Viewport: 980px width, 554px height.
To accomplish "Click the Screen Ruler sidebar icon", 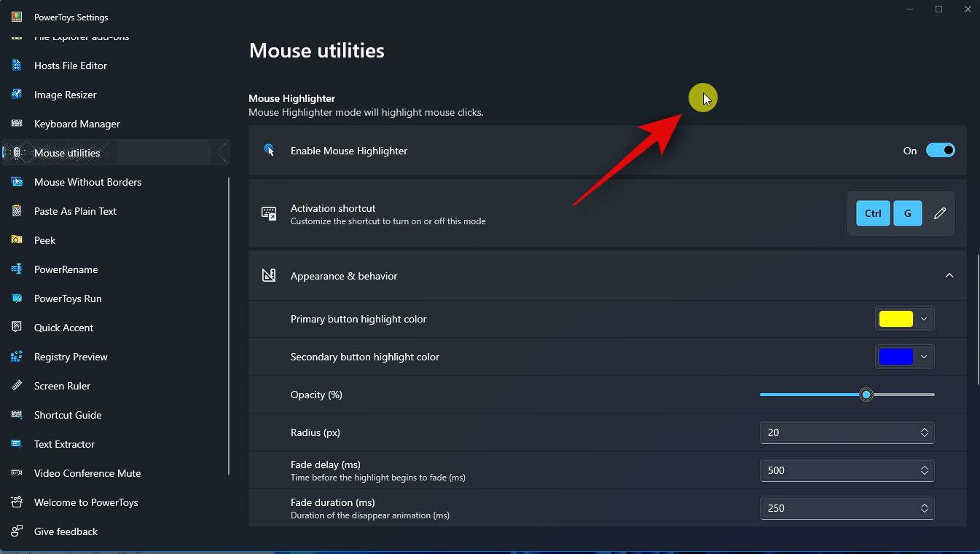I will 17,386.
